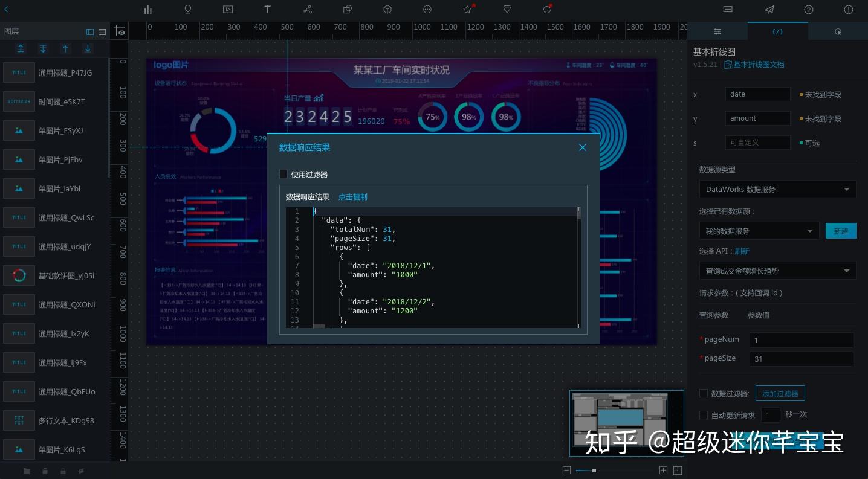Viewport: 868px width, 479px height.
Task: Click the preview monitor icon top right
Action: click(x=728, y=10)
